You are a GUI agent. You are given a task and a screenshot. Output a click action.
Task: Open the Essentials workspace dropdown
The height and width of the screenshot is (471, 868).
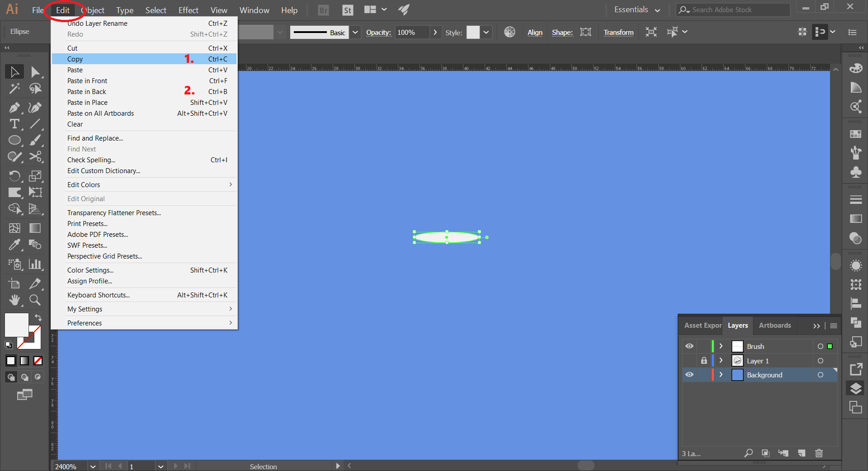click(x=637, y=10)
